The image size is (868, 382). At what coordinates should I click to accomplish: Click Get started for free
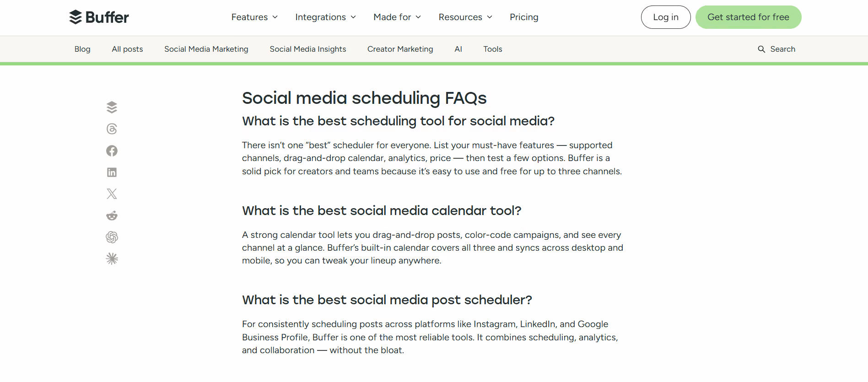pos(749,17)
